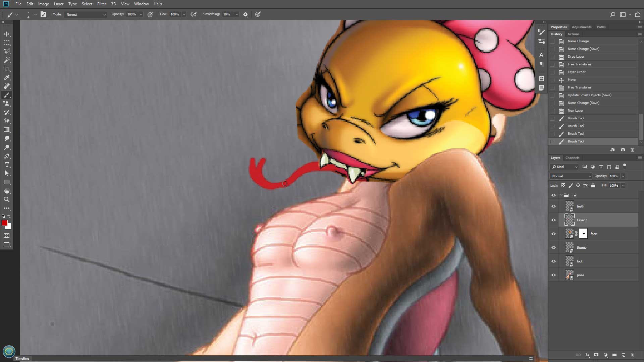Select the Crop tool
The height and width of the screenshot is (362, 644).
7,69
